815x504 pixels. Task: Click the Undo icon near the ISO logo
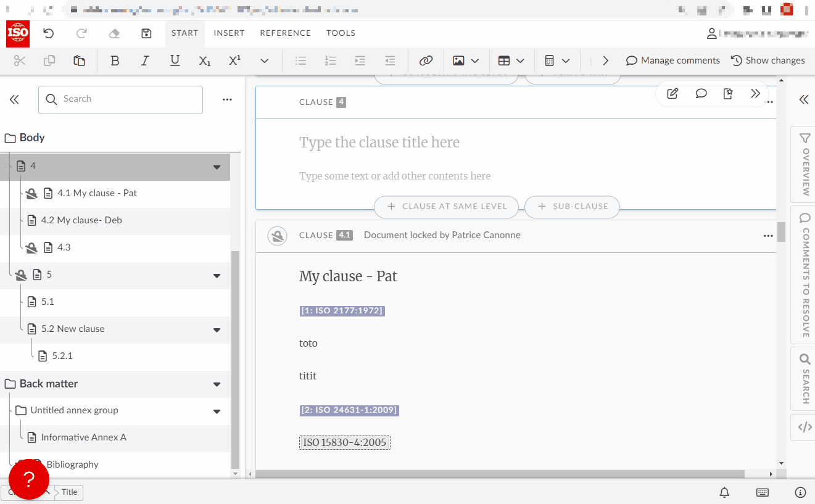coord(49,33)
